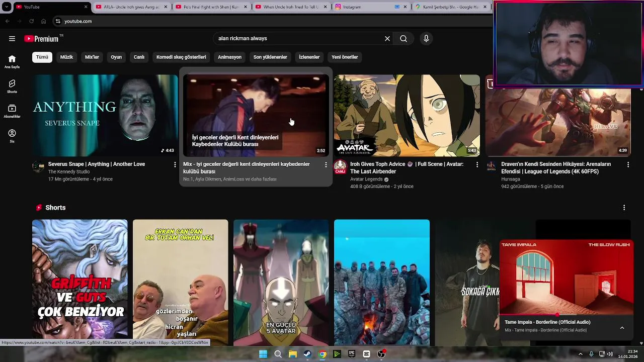The width and height of the screenshot is (644, 362).
Task: Open Epic Games Launcher from the taskbar
Action: (x=352, y=354)
